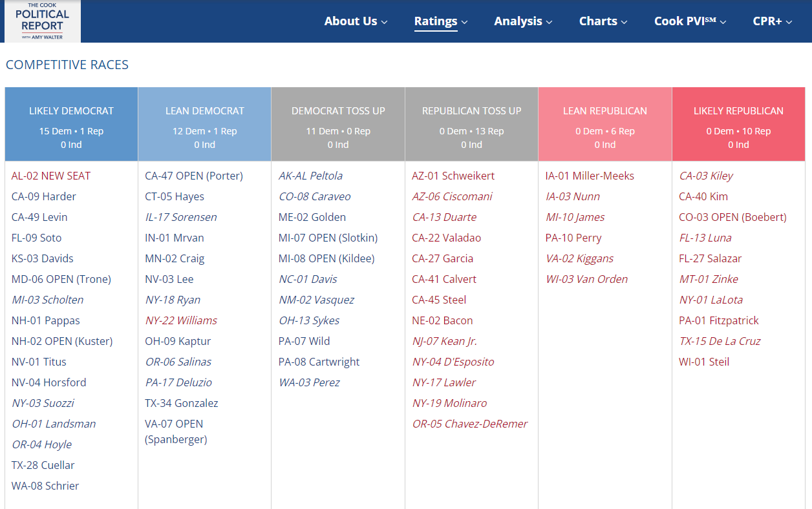The width and height of the screenshot is (812, 509).
Task: Expand the chevron next to Analysis
Action: (549, 22)
